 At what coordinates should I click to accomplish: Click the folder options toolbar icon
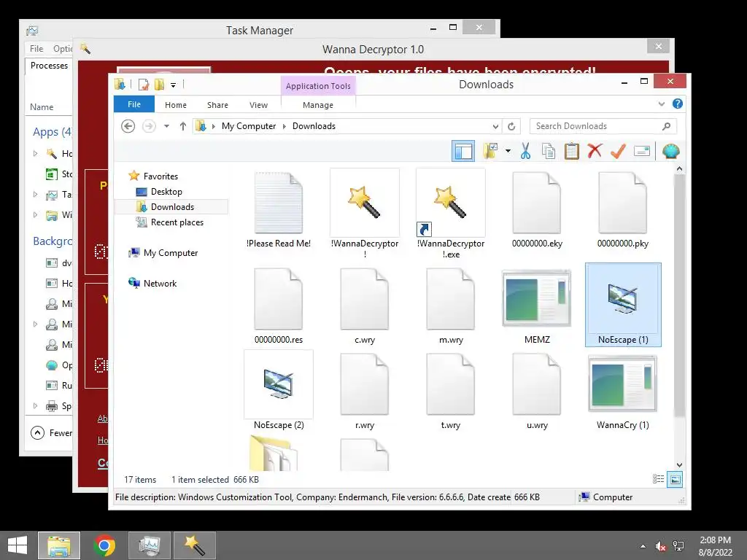click(490, 152)
